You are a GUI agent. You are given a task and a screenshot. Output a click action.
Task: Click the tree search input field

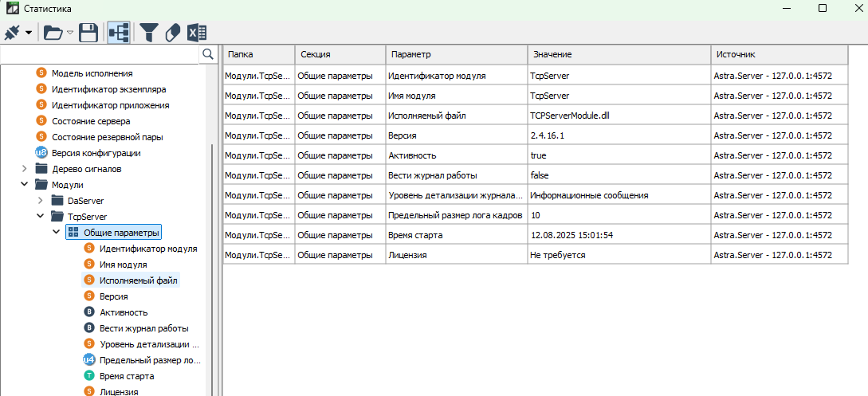[98, 54]
